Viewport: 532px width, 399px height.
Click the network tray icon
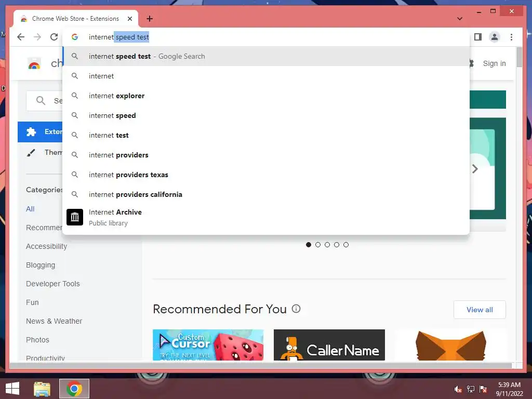click(x=471, y=389)
